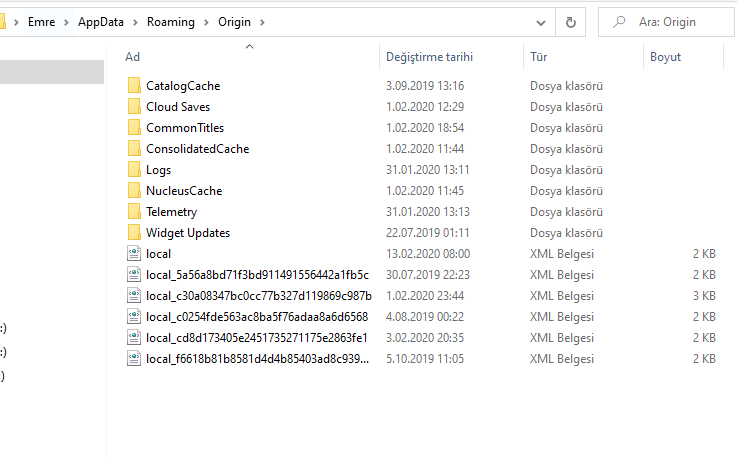The height and width of the screenshot is (458, 737).
Task: Click date 5.10.2019 11:05
Action: click(x=425, y=359)
